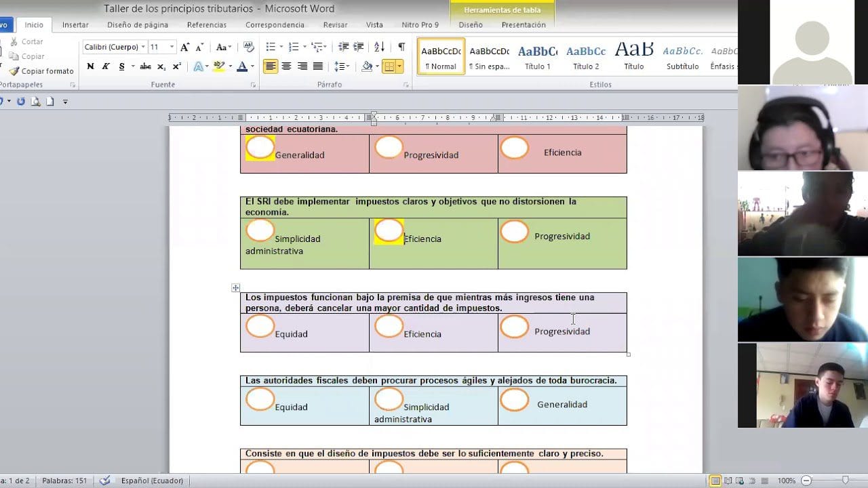Toggle bold (N) formatting

90,66
